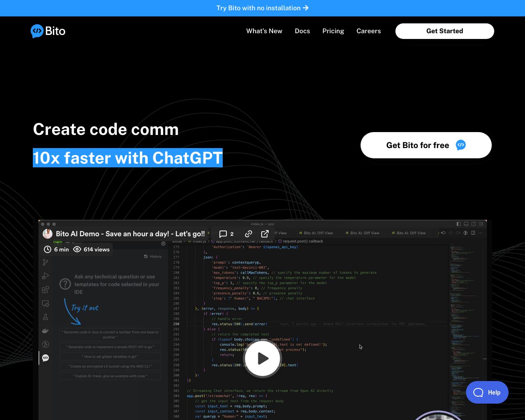
Task: Go to the Docs page
Action: (302, 31)
